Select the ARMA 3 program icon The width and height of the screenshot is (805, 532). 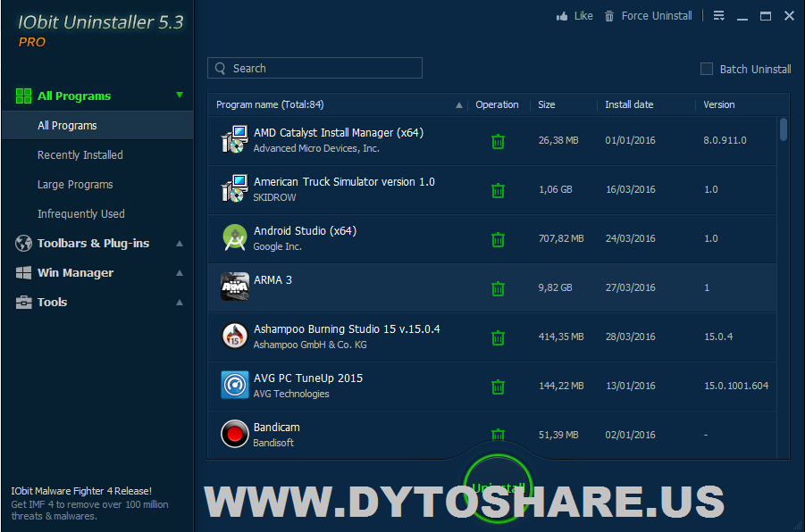click(x=235, y=287)
